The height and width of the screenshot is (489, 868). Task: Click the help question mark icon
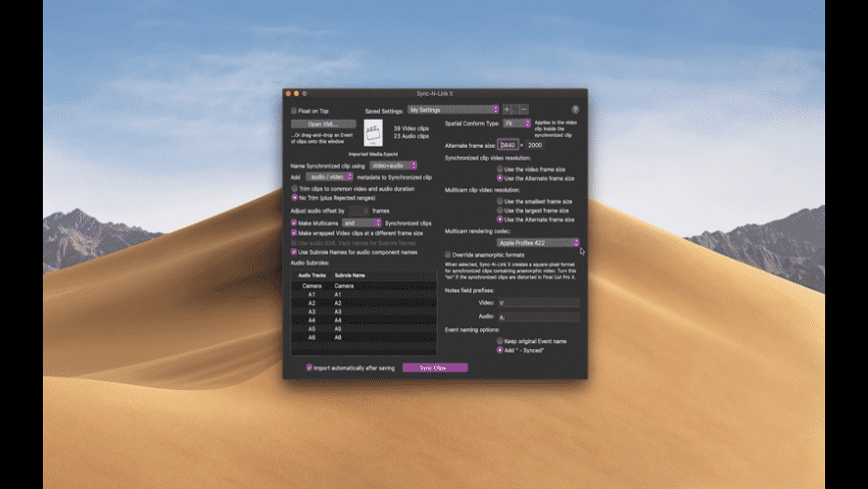click(x=575, y=109)
